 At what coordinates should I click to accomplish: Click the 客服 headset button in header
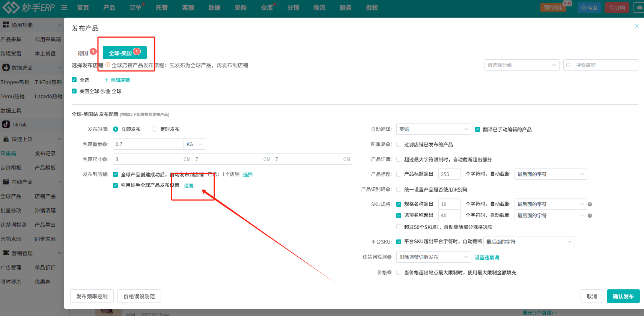pyautogui.click(x=589, y=8)
